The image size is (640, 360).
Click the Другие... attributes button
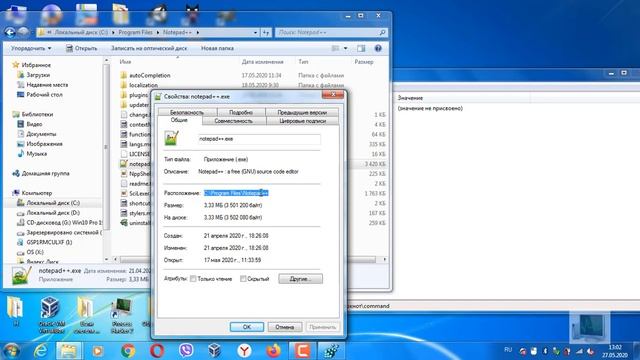click(300, 279)
